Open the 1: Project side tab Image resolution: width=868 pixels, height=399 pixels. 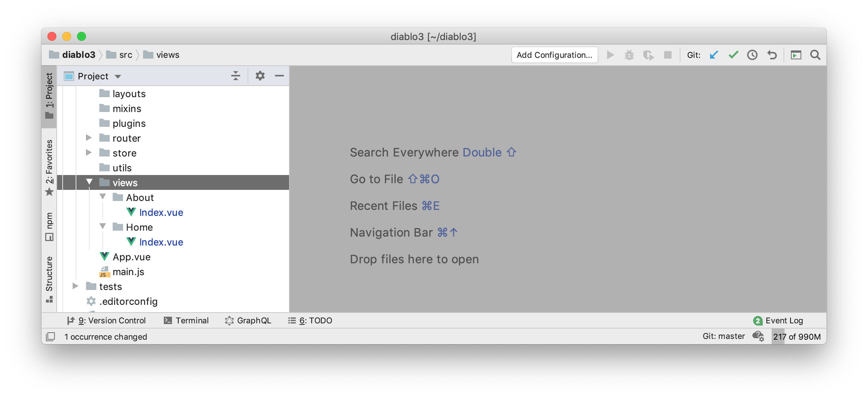coord(49,96)
